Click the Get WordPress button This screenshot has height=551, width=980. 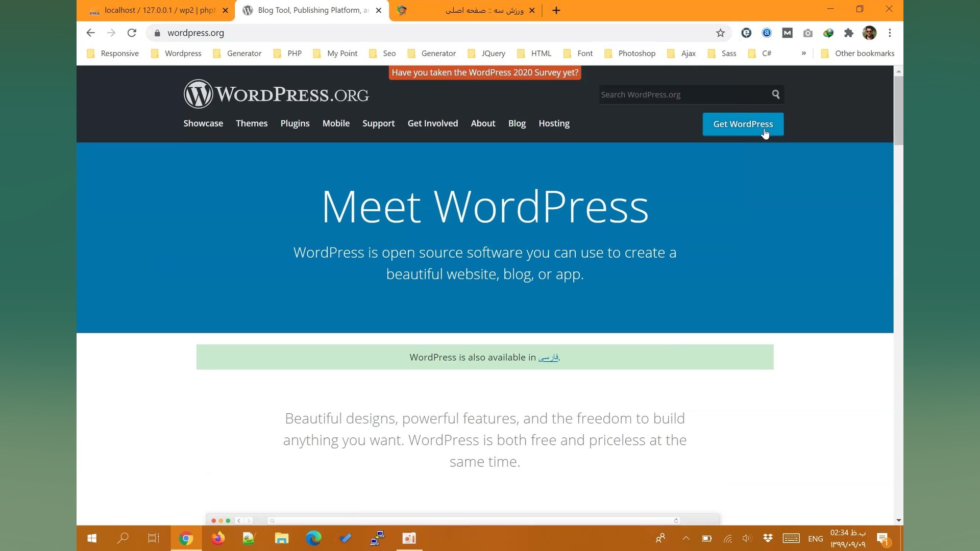(x=743, y=124)
